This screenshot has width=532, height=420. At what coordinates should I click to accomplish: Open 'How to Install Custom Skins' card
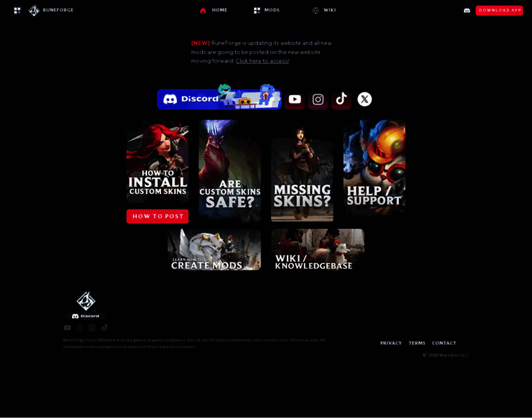(x=157, y=162)
